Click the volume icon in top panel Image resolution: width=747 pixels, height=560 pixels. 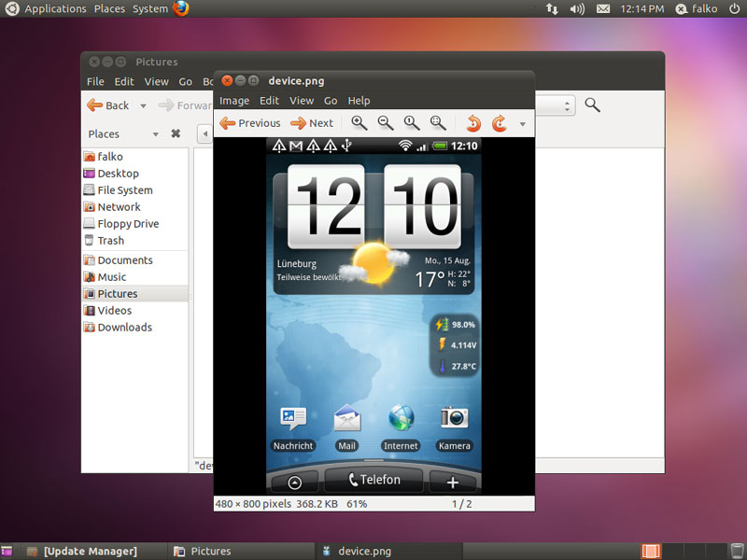577,8
